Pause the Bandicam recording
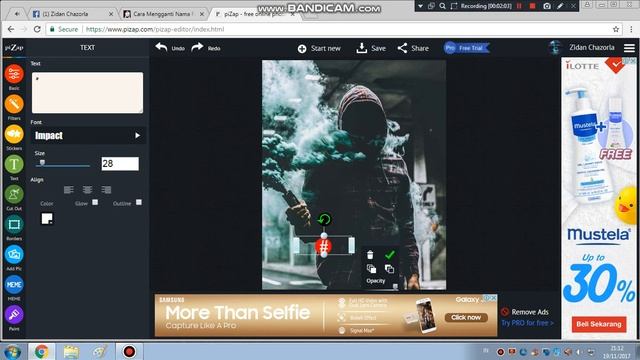 [x=519, y=6]
